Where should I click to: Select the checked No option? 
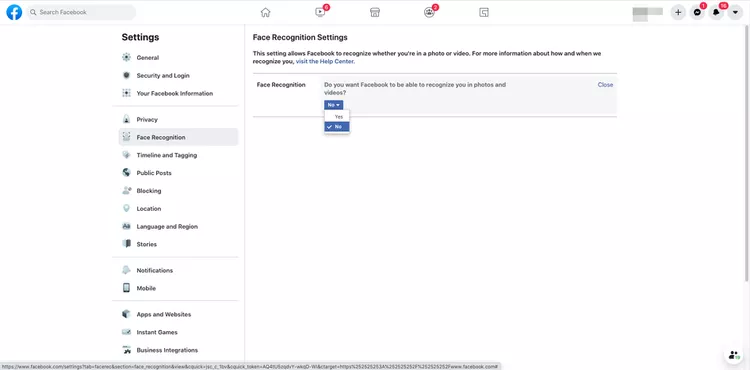(x=337, y=127)
